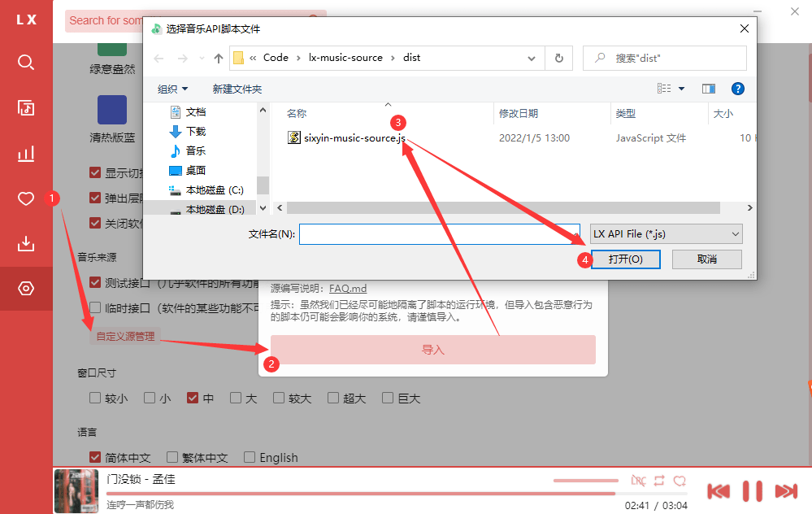Open the dist path dropdown arrow
This screenshot has height=514, width=812.
coord(532,58)
